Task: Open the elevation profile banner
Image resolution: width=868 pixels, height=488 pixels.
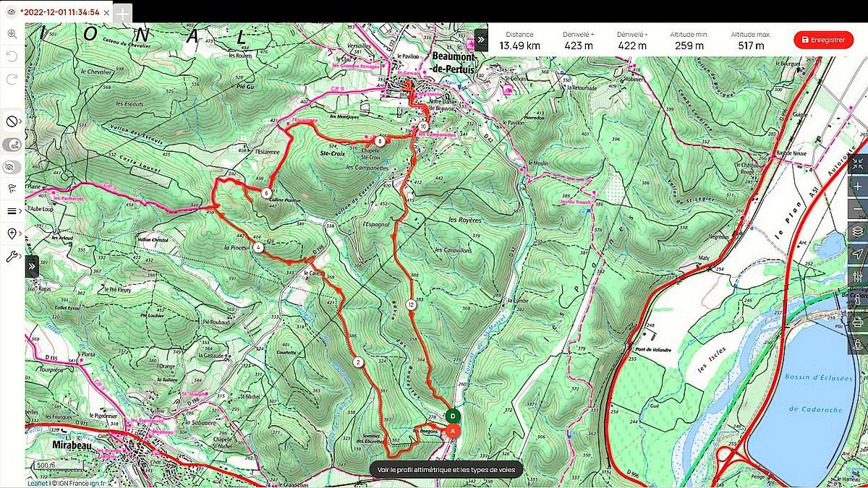Action: [446, 470]
